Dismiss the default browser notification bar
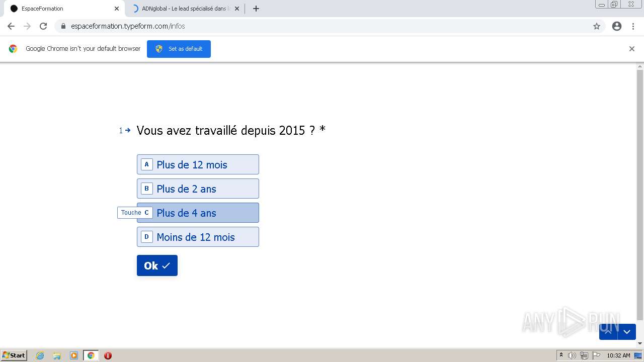644x362 pixels. click(632, 49)
